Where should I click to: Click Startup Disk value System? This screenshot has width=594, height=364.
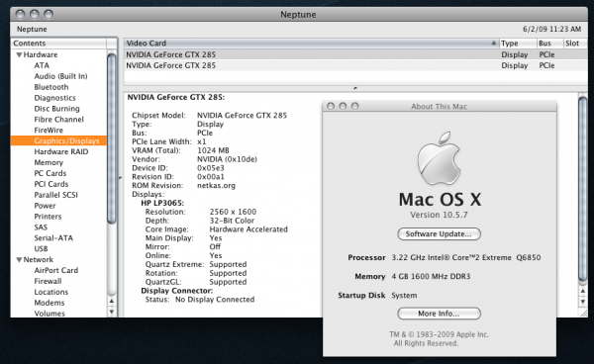[x=404, y=296]
